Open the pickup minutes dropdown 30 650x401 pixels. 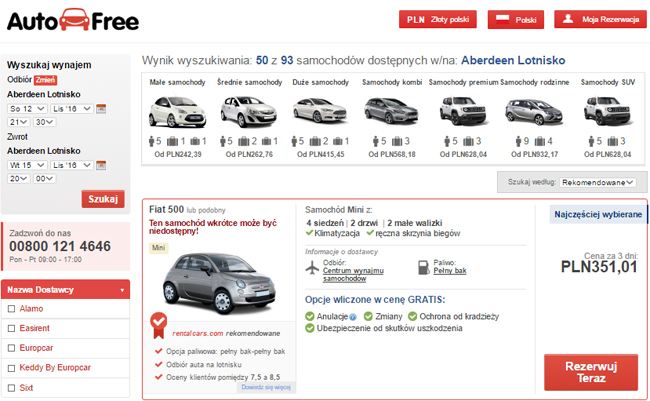tap(45, 122)
